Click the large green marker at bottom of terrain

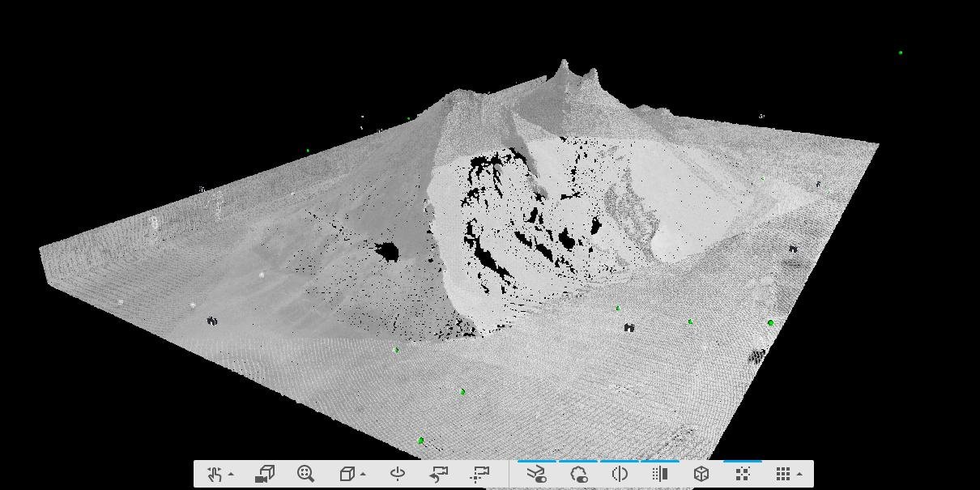(420, 441)
